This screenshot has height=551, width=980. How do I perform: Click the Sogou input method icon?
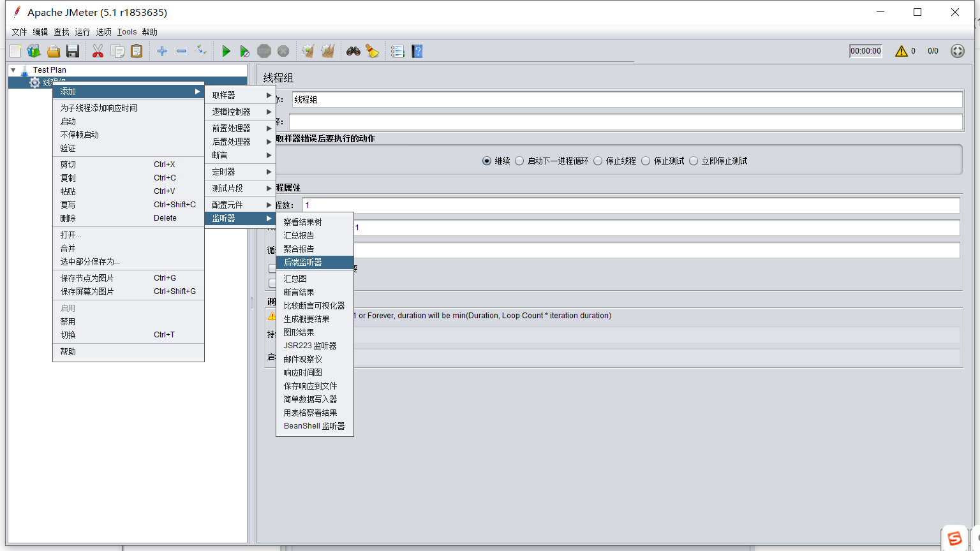[954, 538]
